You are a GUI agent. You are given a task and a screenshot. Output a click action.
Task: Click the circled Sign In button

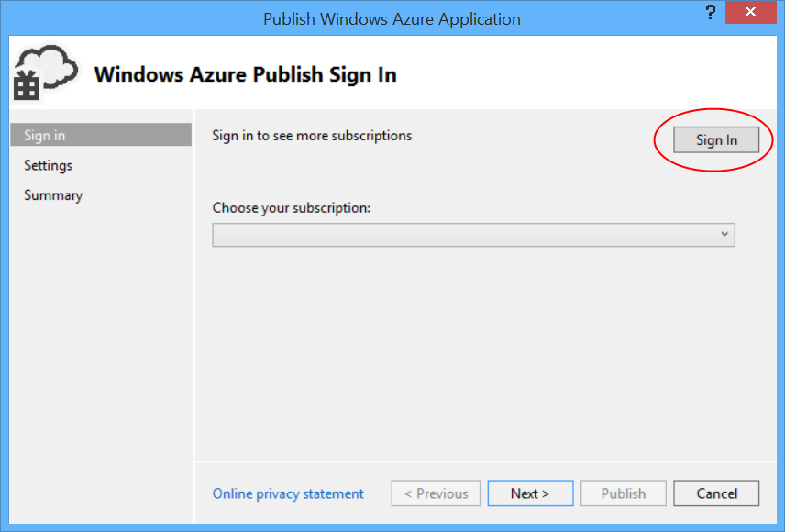[x=716, y=139]
